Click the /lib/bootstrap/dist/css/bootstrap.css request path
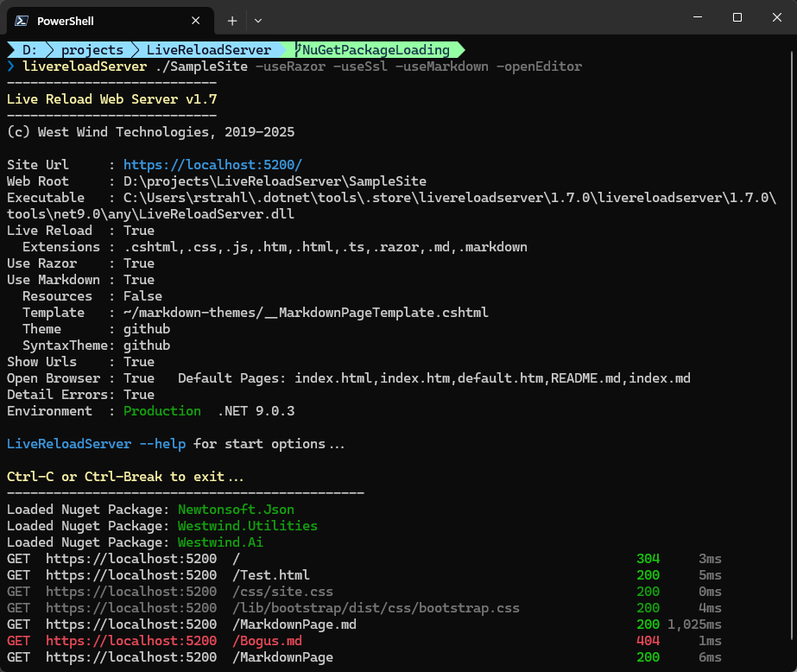The width and height of the screenshot is (797, 672). click(x=376, y=608)
